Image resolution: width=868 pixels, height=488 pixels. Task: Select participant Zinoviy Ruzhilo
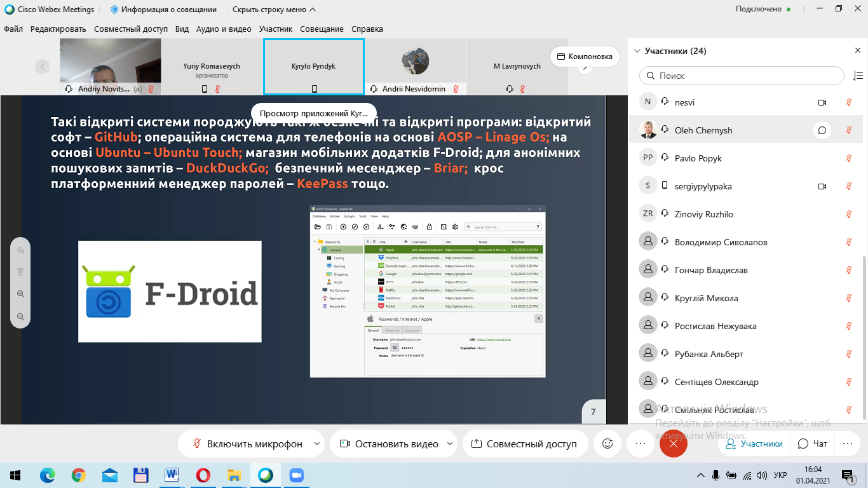pos(745,214)
